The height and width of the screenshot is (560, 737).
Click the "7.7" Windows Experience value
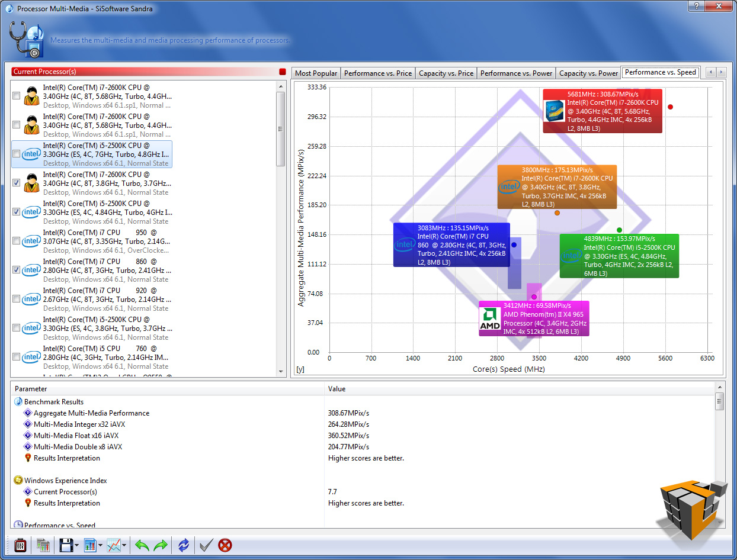[x=333, y=492]
